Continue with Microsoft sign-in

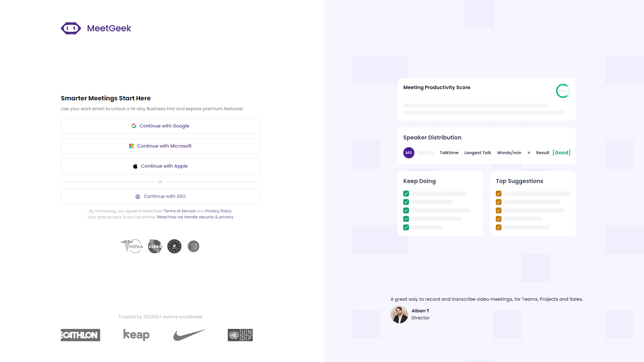pyautogui.click(x=160, y=146)
